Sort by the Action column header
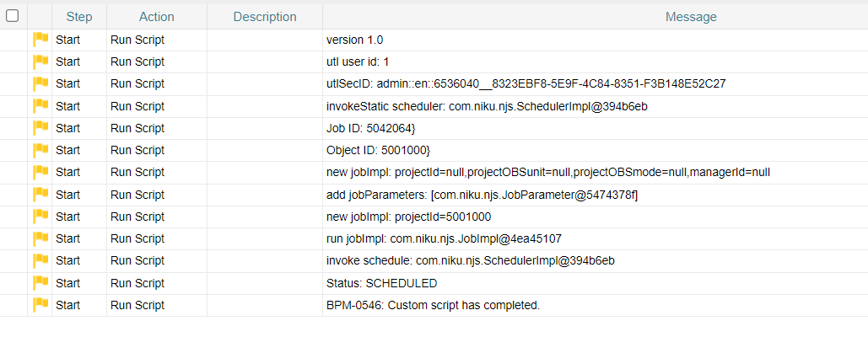The image size is (868, 337). 157,17
